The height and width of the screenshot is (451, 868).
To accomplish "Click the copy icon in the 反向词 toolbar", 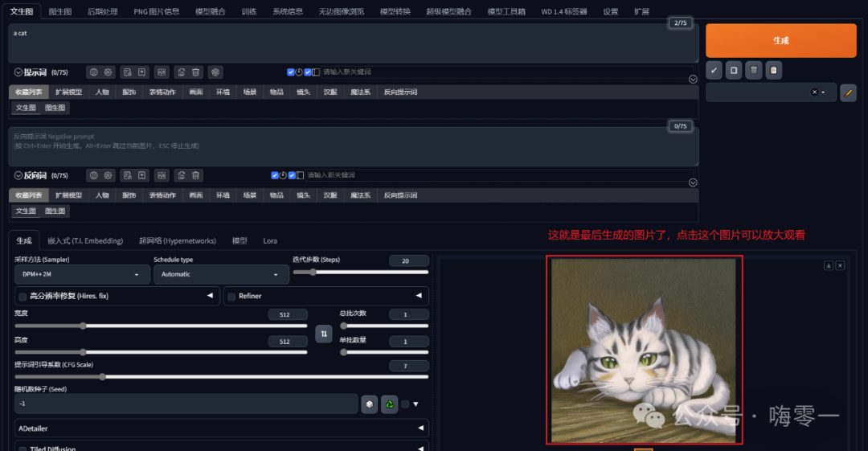I will (181, 175).
